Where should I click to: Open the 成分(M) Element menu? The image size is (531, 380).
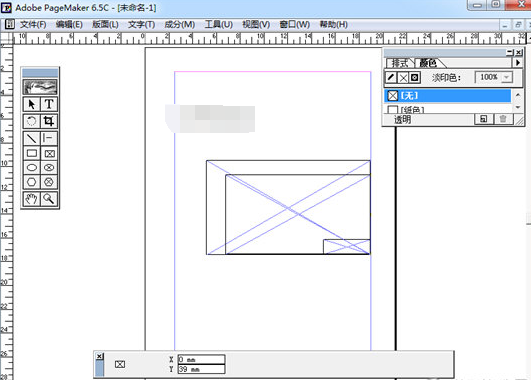tap(179, 24)
